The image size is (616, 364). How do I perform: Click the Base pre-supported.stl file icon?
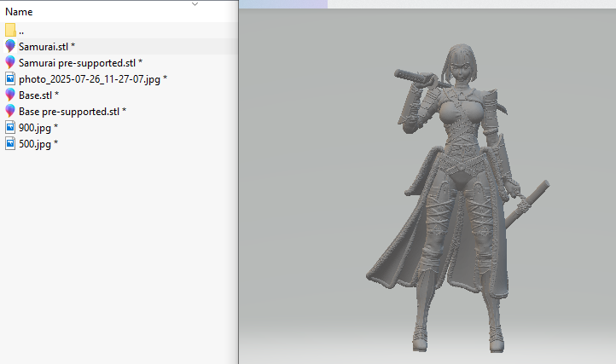pos(10,111)
